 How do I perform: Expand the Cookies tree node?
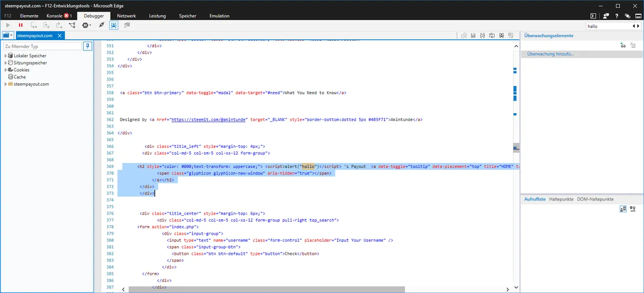point(6,70)
